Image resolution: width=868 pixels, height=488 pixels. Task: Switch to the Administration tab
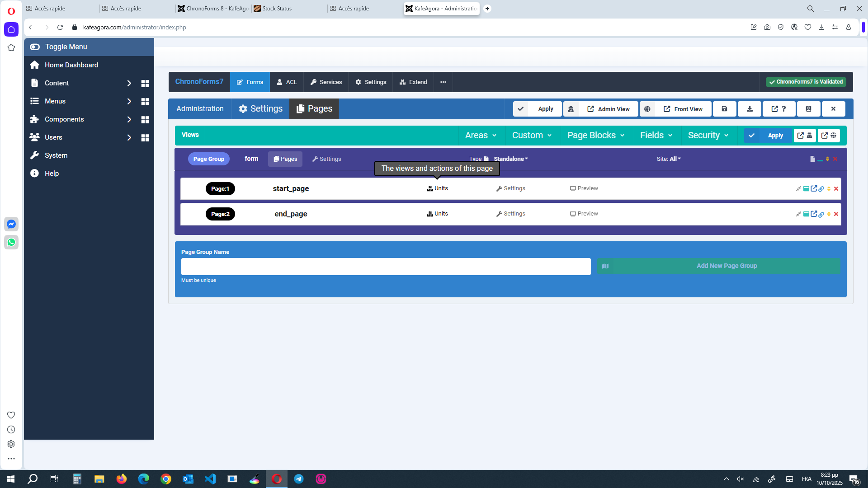click(199, 108)
